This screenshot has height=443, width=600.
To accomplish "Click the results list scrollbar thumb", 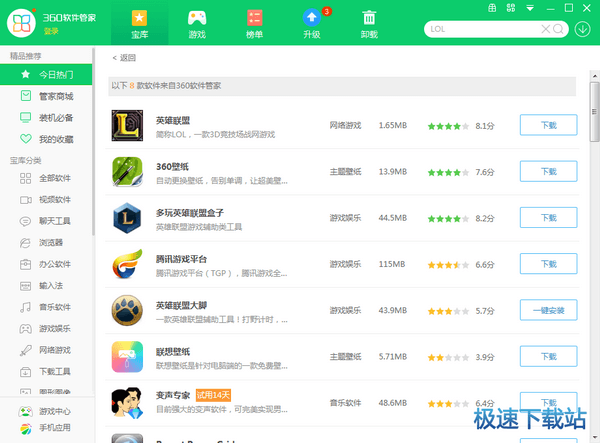I will click(x=595, y=112).
